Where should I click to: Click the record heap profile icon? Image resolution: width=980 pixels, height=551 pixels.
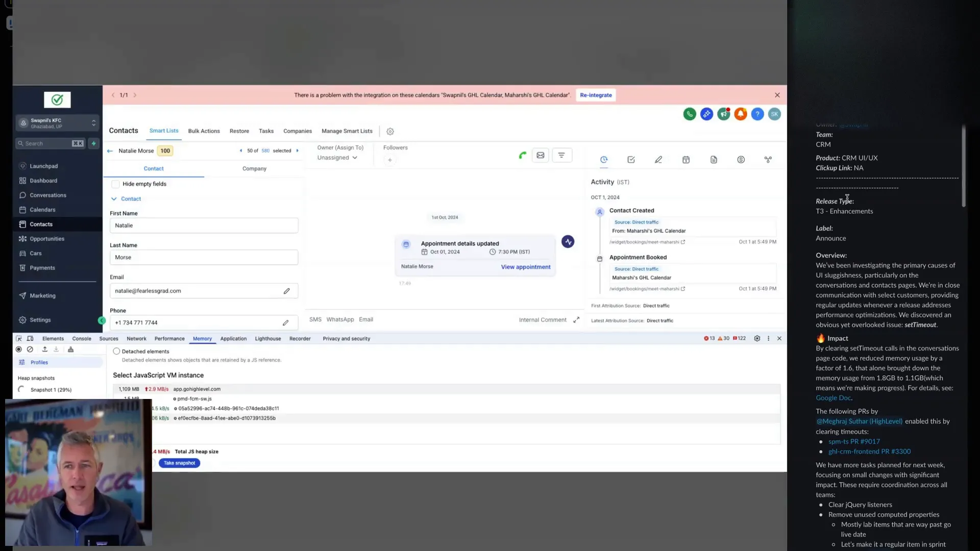tap(19, 349)
